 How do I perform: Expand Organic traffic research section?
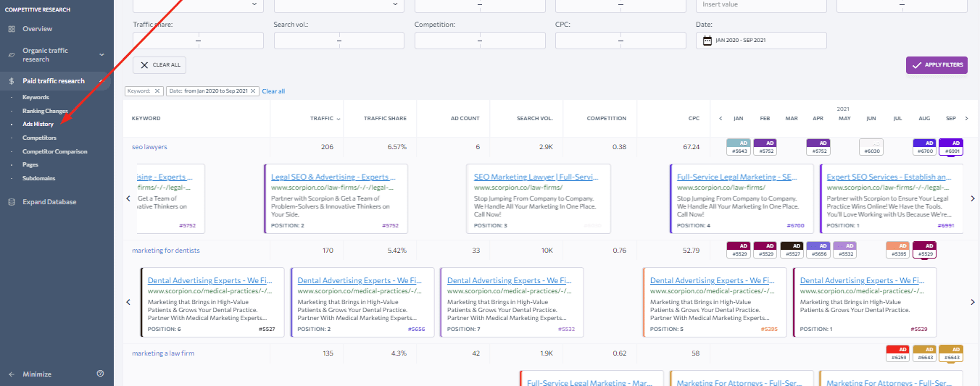(x=101, y=55)
